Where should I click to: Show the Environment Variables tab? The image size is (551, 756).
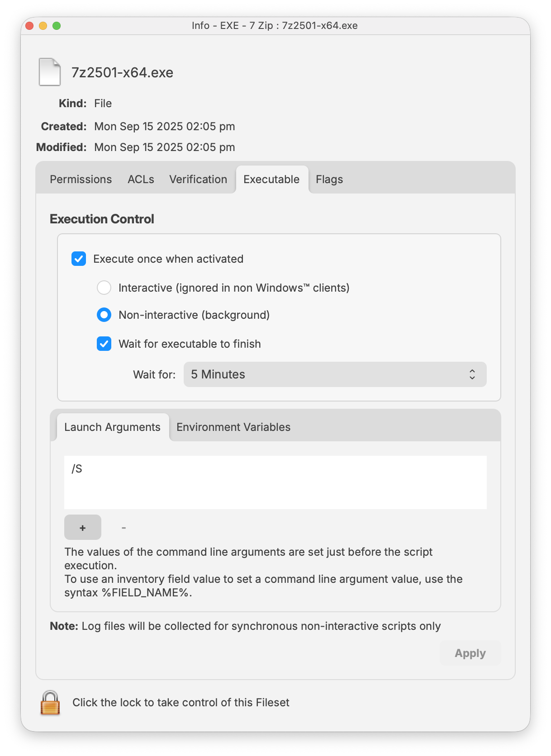233,427
